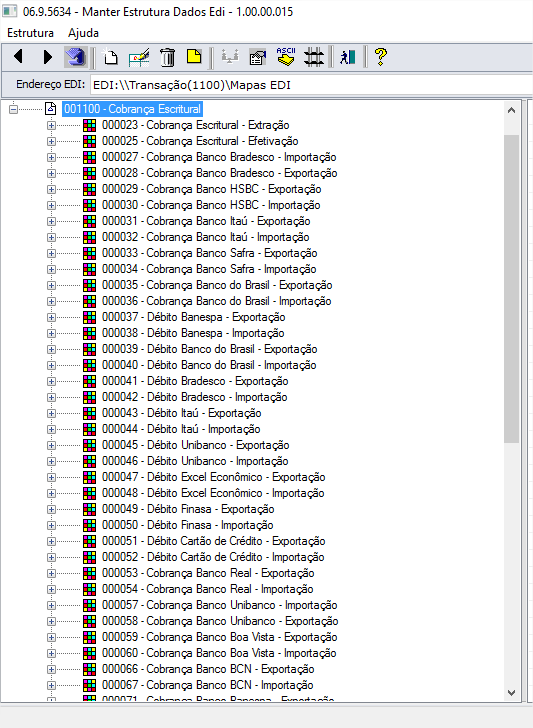Select 000044 - Débito Itaú - Importação
This screenshot has width=533, height=728.
tap(181, 429)
